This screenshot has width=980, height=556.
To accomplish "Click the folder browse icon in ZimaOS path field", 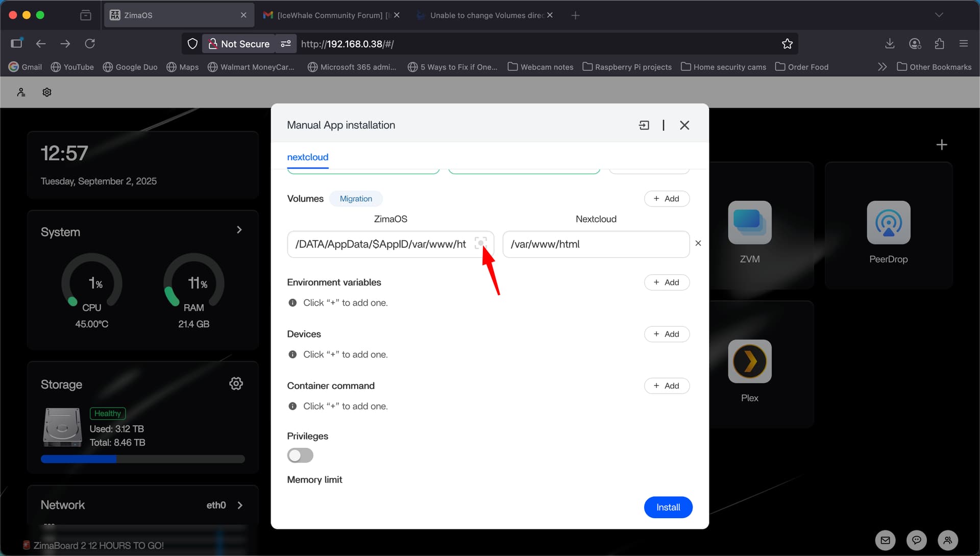I will point(480,243).
